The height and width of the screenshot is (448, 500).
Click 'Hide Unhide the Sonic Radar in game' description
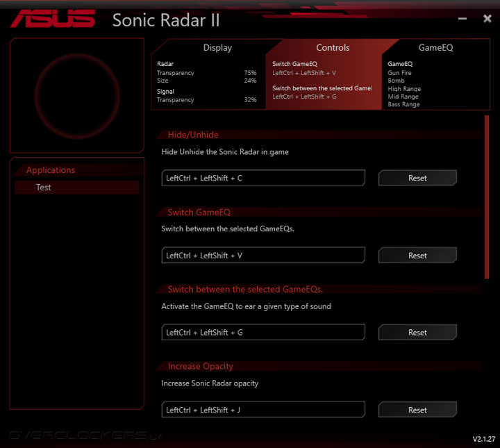point(225,152)
